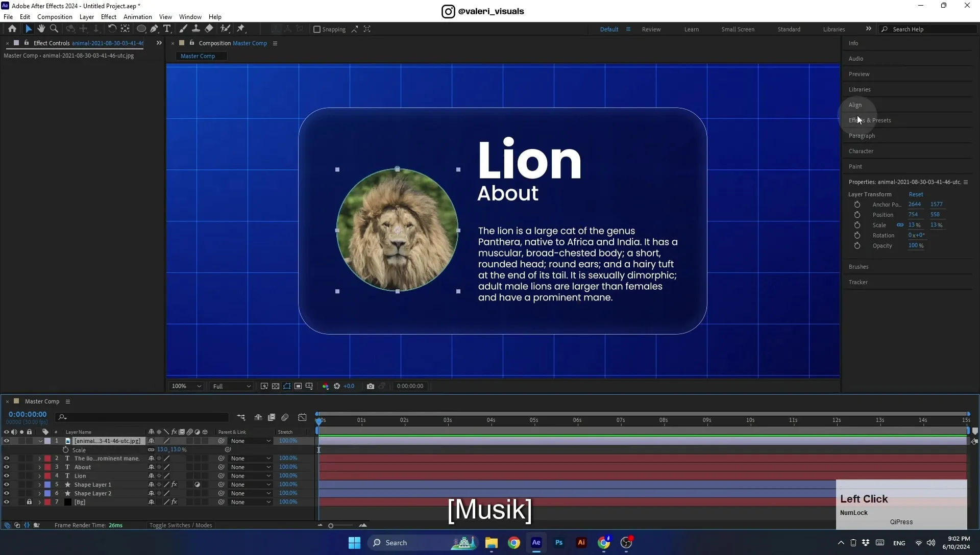The width and height of the screenshot is (980, 555).
Task: Open the Align panel
Action: 855,105
